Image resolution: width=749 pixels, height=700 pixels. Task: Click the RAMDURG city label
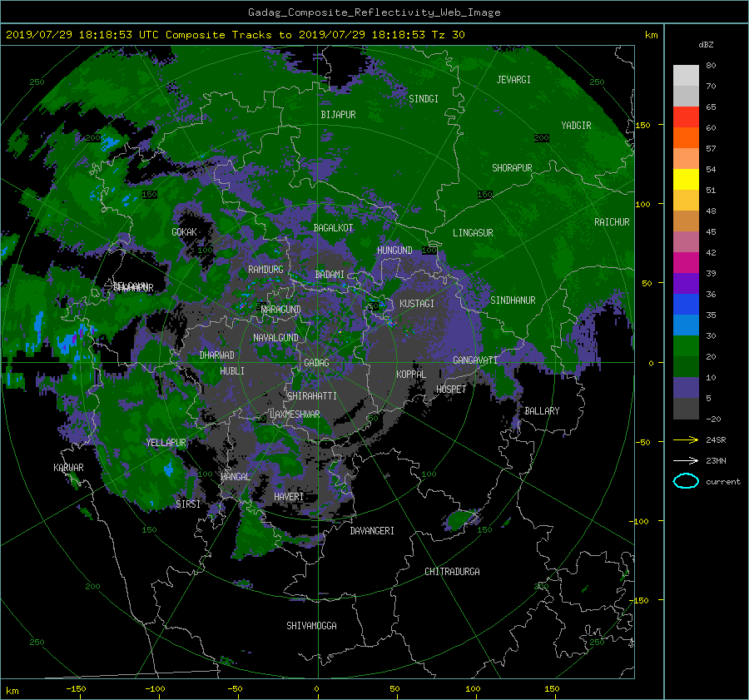pos(265,270)
